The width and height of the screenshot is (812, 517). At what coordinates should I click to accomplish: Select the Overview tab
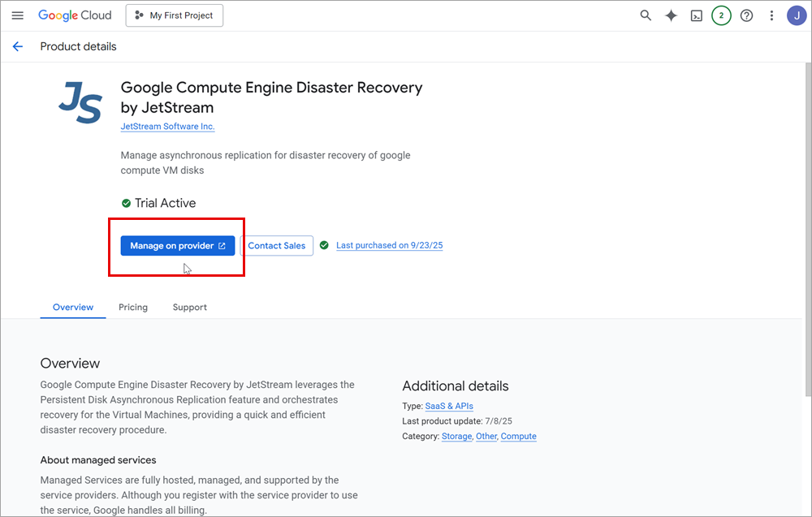(73, 308)
